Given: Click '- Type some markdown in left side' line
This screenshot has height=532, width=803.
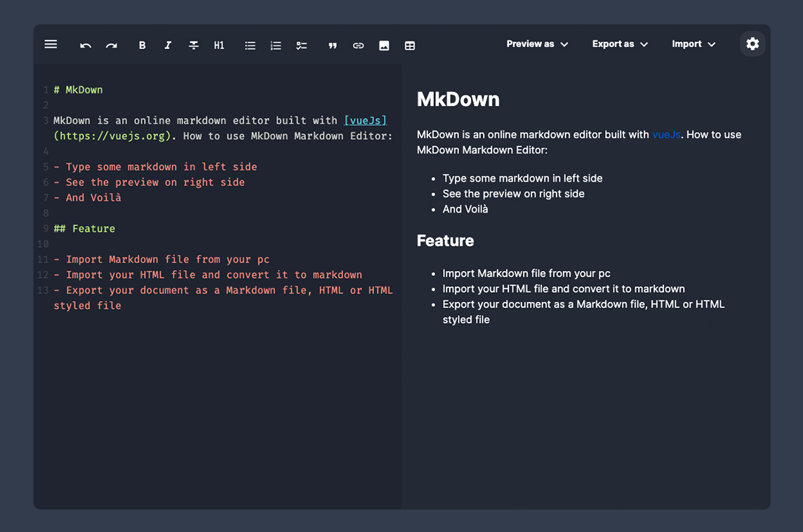Looking at the screenshot, I should coord(155,167).
